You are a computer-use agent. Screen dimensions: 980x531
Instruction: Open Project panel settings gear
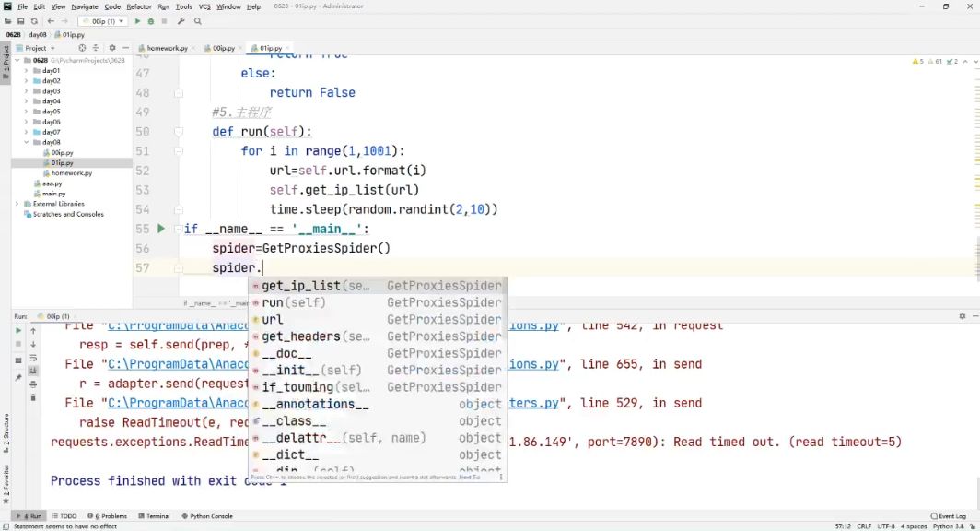pos(112,48)
